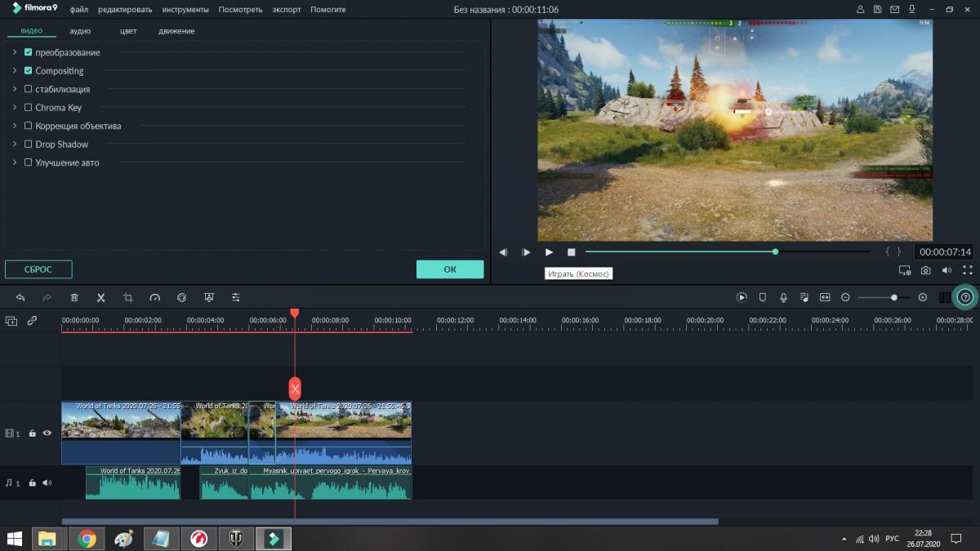
Task: Expand the преобразование section arrow
Action: [x=15, y=52]
